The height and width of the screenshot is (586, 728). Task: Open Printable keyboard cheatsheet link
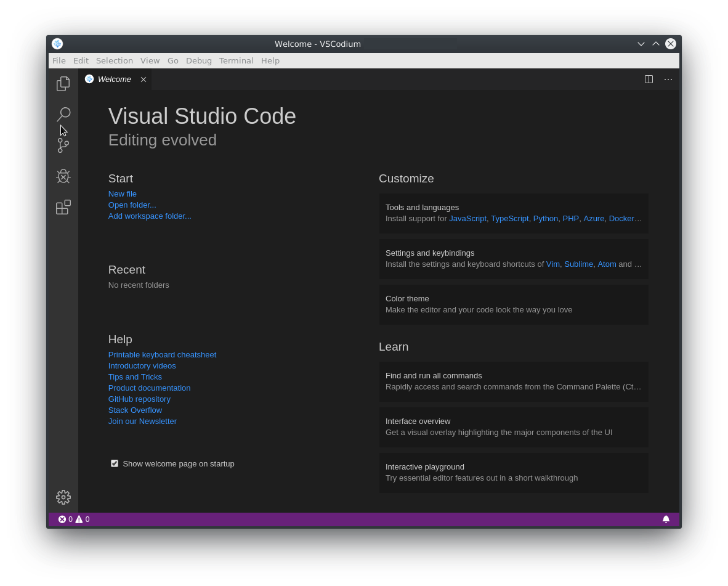click(162, 354)
